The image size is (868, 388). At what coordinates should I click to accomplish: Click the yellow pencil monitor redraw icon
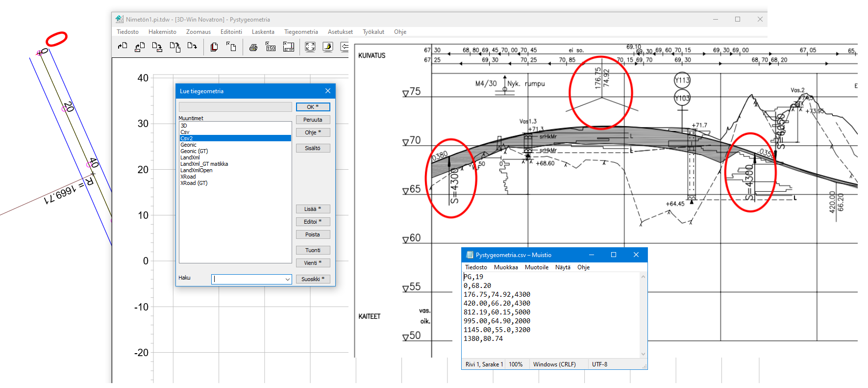pyautogui.click(x=327, y=47)
